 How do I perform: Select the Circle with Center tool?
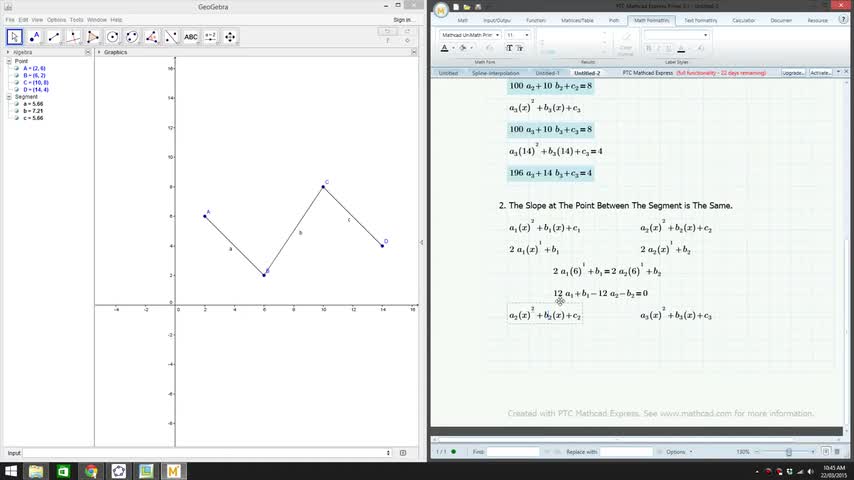113,37
